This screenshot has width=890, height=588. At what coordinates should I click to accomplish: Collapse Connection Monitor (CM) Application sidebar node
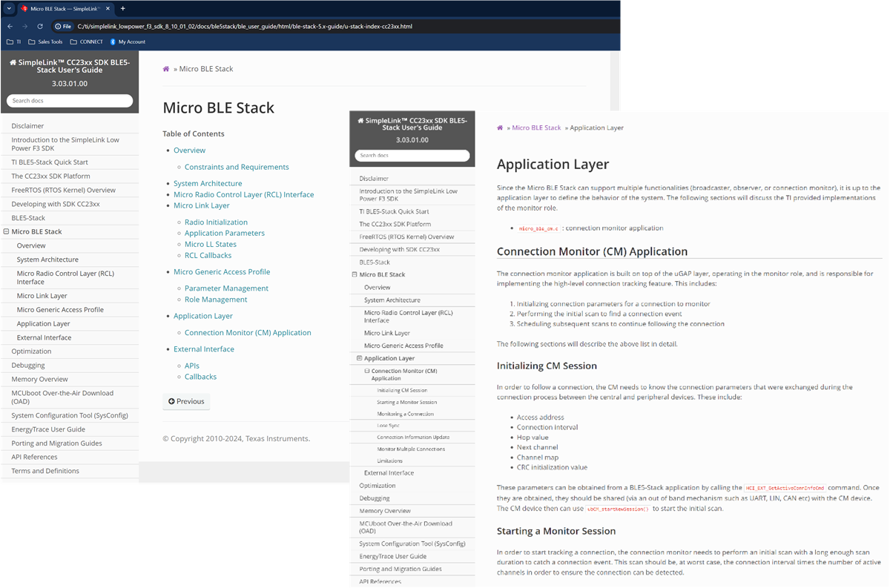click(366, 371)
